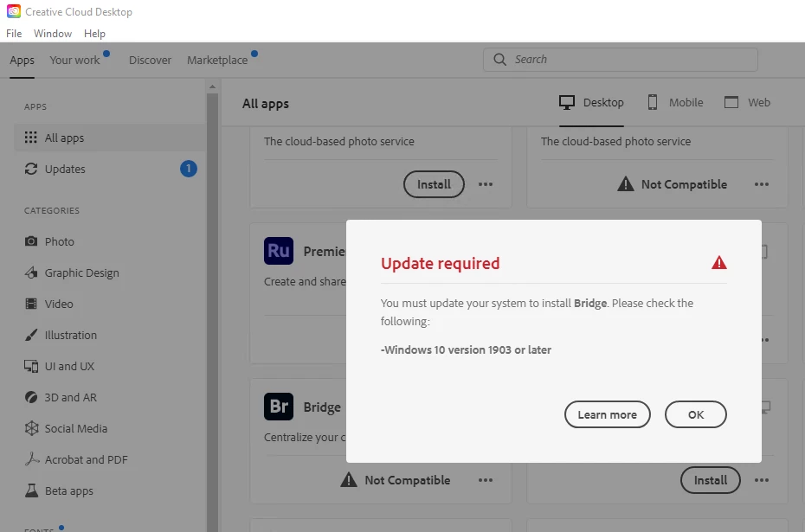The image size is (805, 532).
Task: Click Bridge's Not Compatible warning icon
Action: 349,480
